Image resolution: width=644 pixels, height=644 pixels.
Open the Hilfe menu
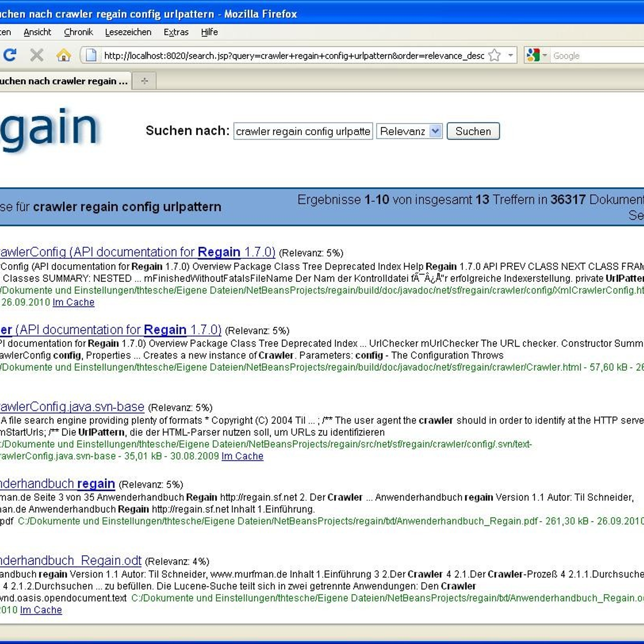coord(209,32)
